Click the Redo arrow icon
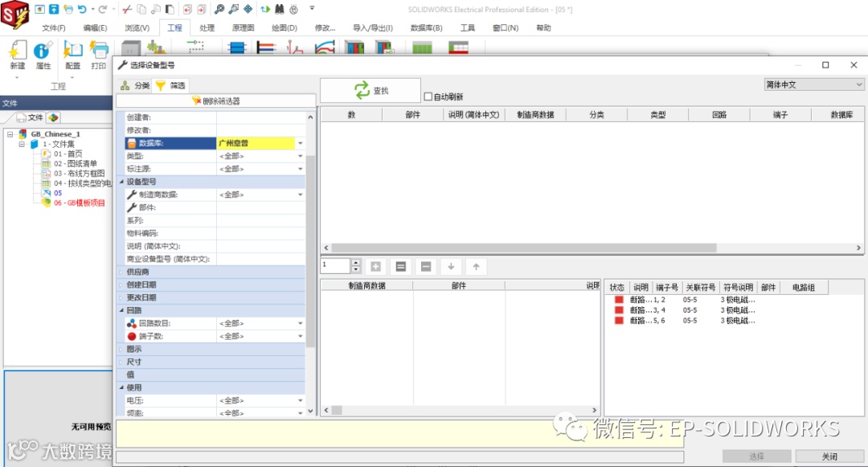This screenshot has width=868, height=467. click(102, 9)
